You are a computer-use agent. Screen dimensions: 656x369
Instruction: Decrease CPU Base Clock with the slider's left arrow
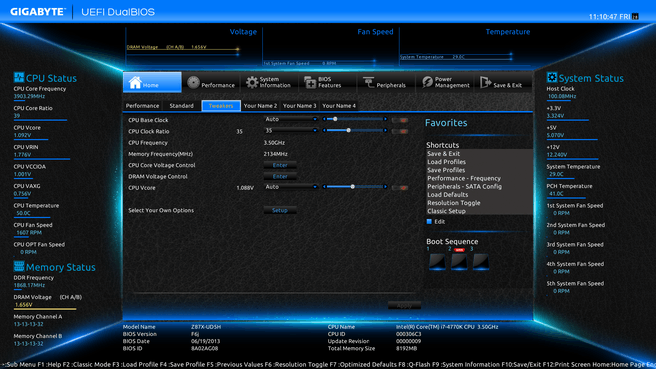pyautogui.click(x=324, y=119)
